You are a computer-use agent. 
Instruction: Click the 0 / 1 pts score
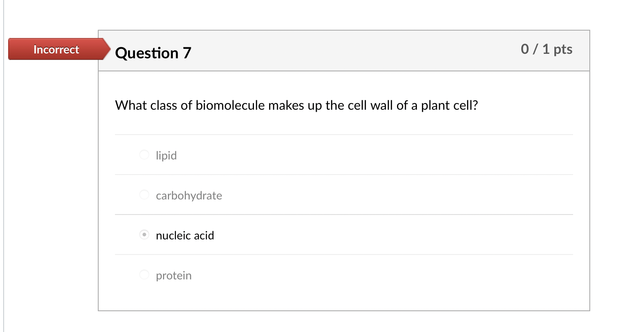pos(547,49)
